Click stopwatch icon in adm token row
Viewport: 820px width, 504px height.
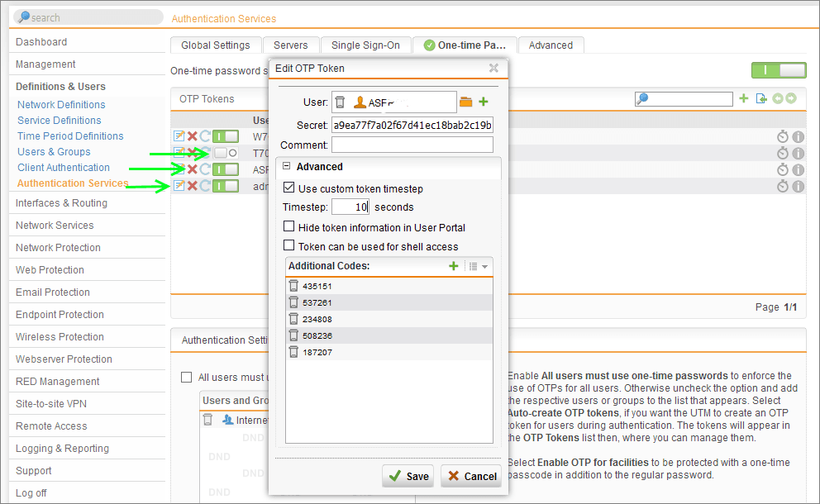782,186
